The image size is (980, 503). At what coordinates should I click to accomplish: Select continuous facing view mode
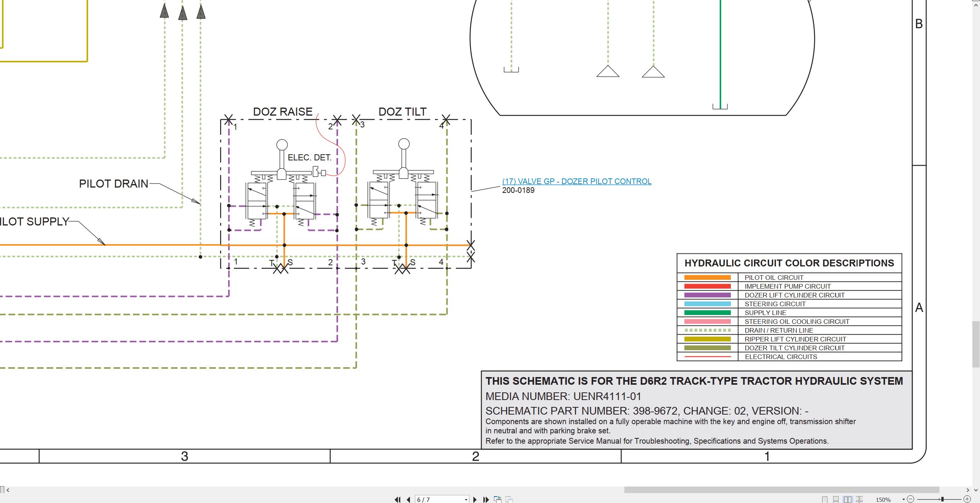[859, 500]
